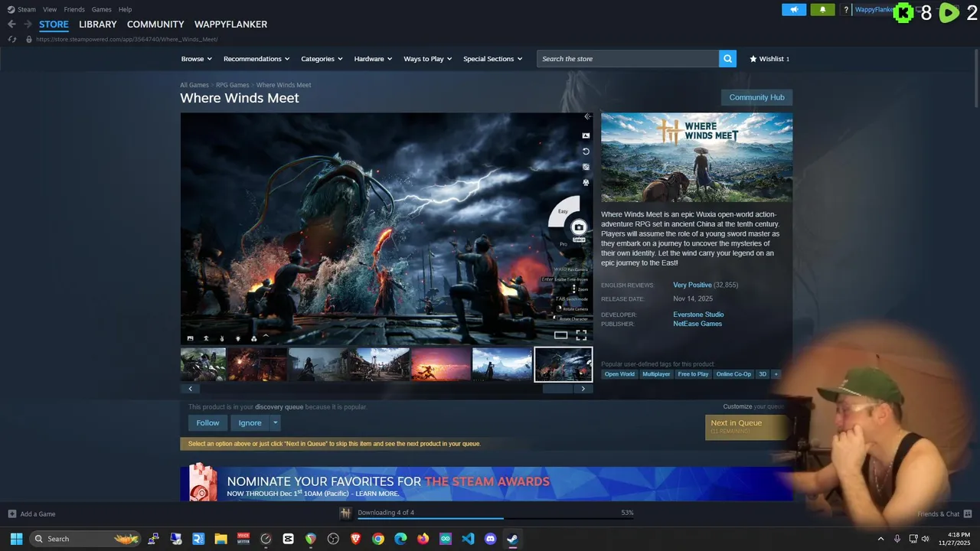Click the Free to Play tag
Image resolution: width=980 pixels, height=551 pixels.
[x=693, y=374]
